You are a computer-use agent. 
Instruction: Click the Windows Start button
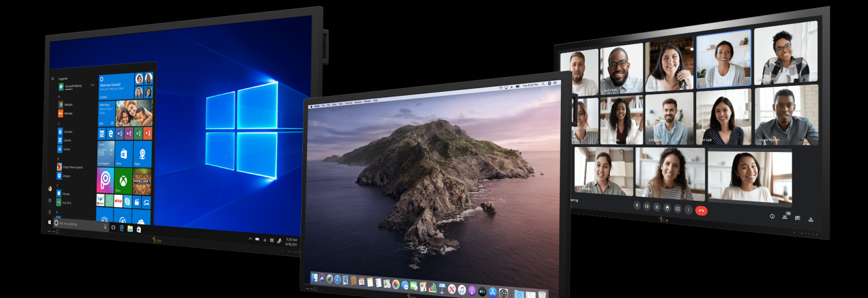point(49,222)
